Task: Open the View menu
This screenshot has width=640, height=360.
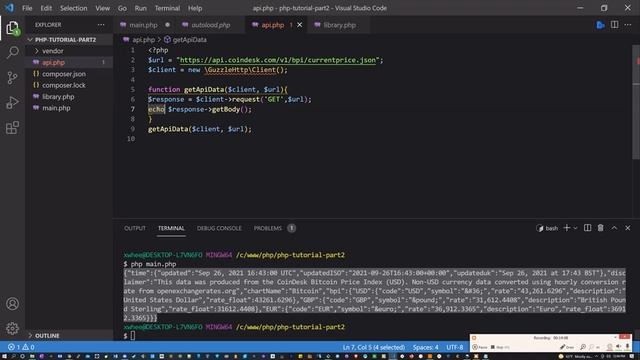Action: [102, 8]
